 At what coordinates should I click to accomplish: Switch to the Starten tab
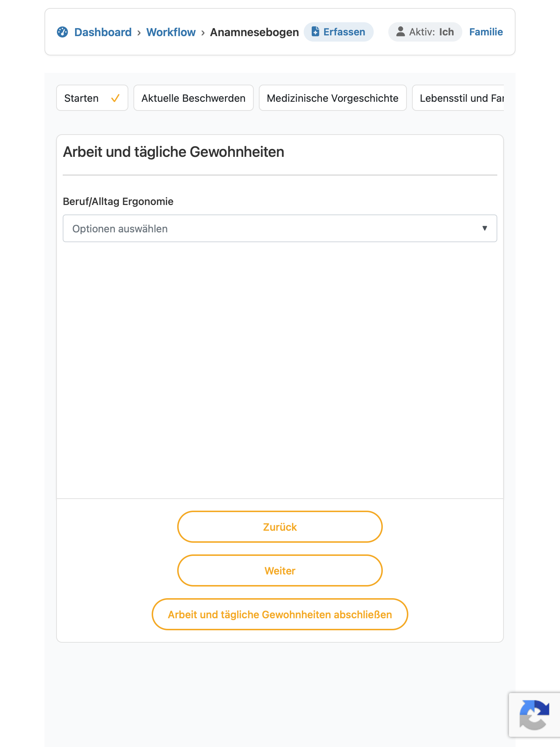coord(92,98)
